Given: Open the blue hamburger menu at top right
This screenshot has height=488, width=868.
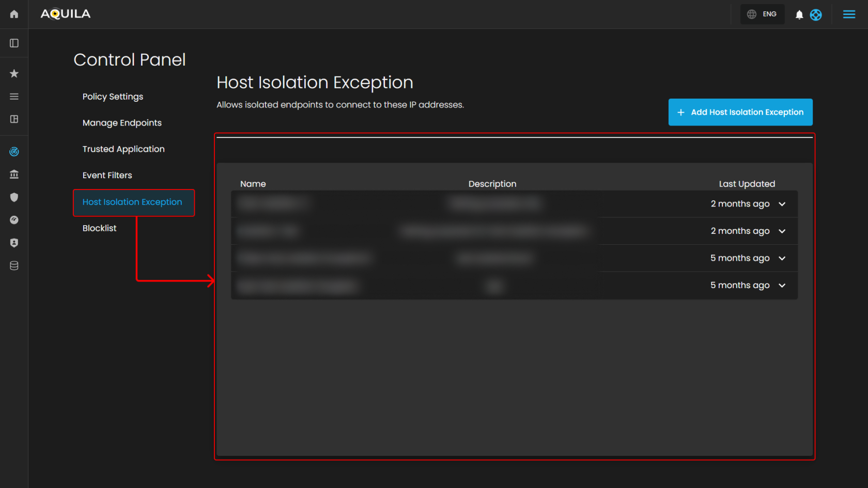Looking at the screenshot, I should [849, 14].
